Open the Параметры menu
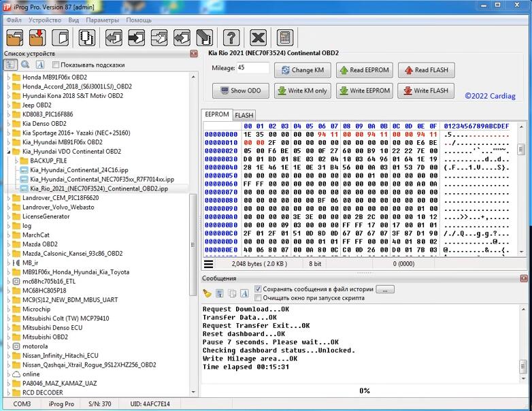Viewport: 532px width, 411px height. 103,20
